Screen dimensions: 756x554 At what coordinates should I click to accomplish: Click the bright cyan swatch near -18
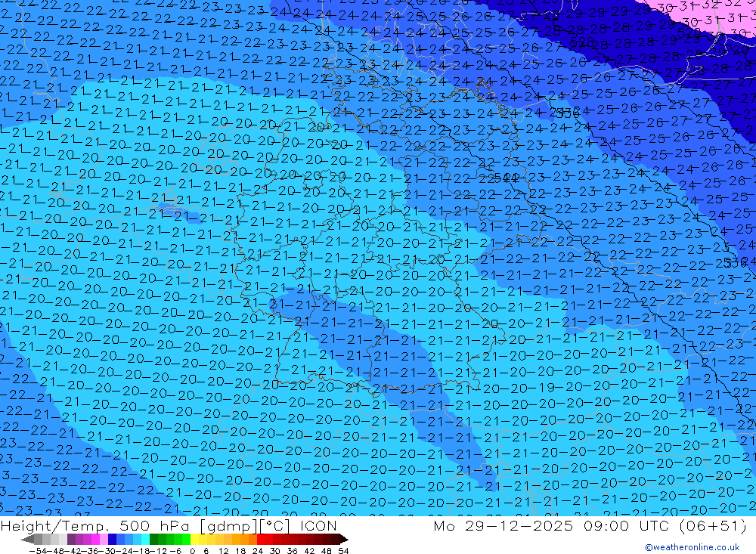pyautogui.click(x=145, y=539)
